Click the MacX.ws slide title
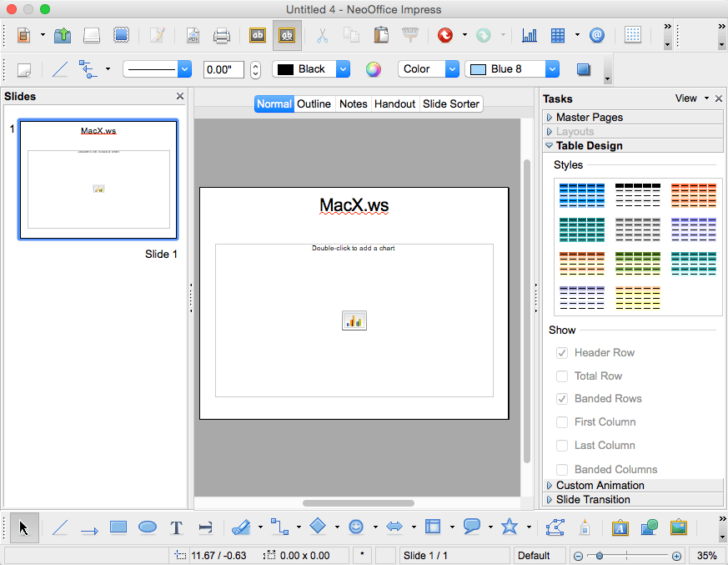 click(x=354, y=205)
